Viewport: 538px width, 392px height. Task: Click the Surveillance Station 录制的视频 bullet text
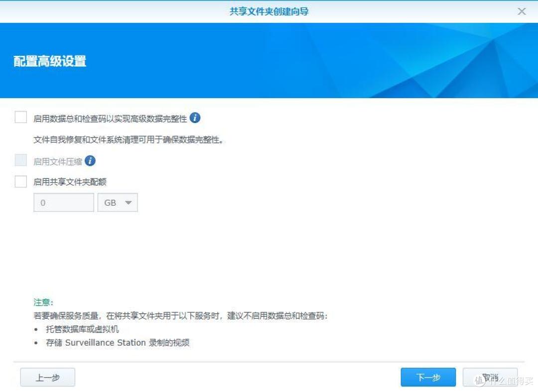coord(118,343)
